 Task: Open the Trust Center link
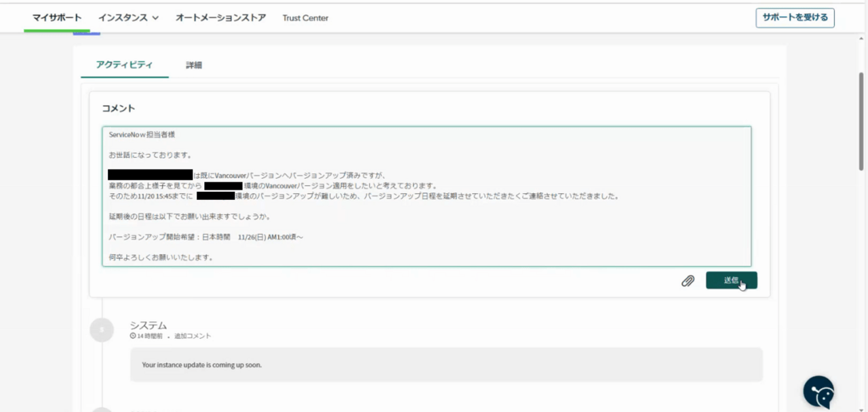[x=305, y=18]
